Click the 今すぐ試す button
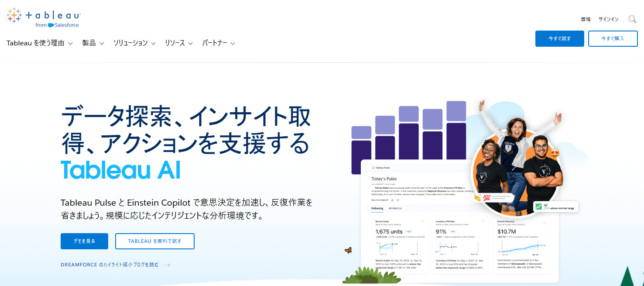The image size is (644, 286). [x=559, y=38]
